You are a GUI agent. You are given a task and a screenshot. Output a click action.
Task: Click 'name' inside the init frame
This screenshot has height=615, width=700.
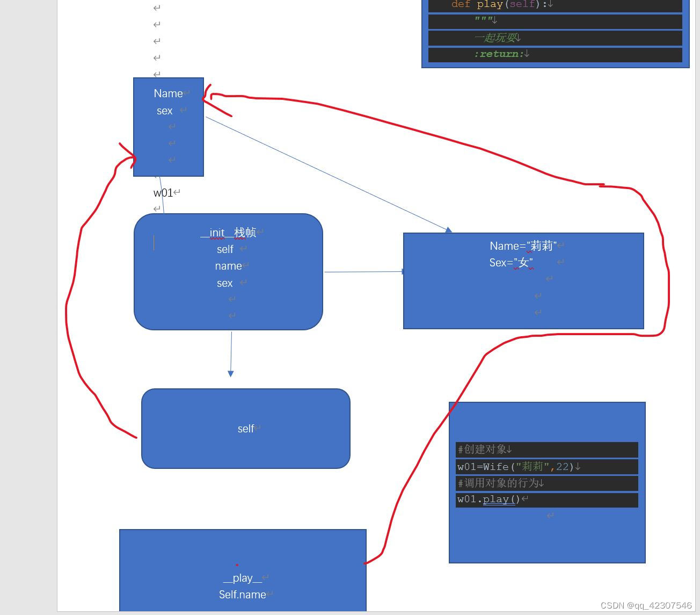tap(228, 266)
